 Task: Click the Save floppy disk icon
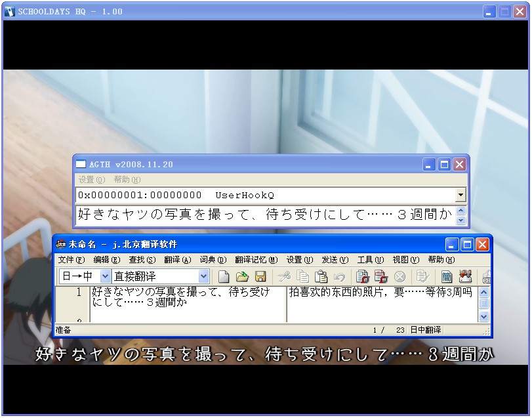coord(260,276)
